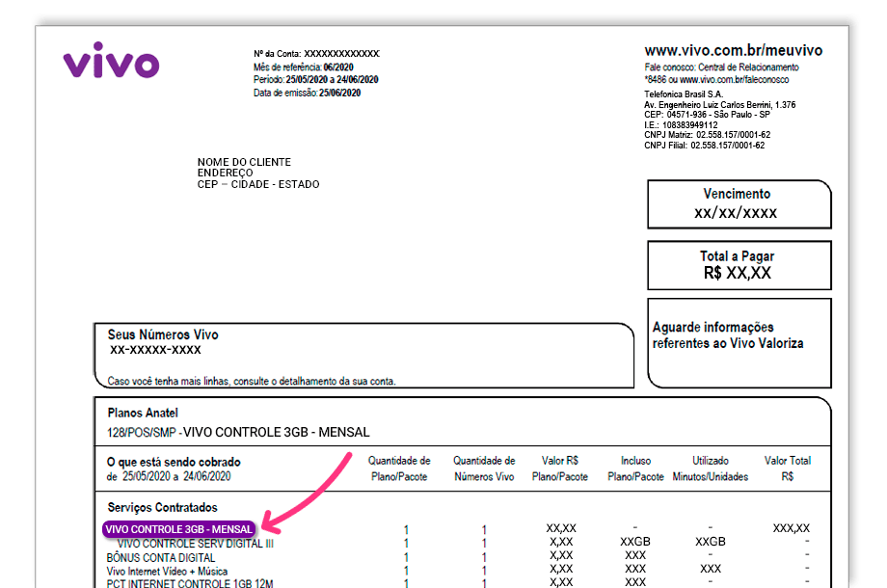Select CEP 04571-936 São Paulo line
The height and width of the screenshot is (588, 887).
tap(707, 114)
